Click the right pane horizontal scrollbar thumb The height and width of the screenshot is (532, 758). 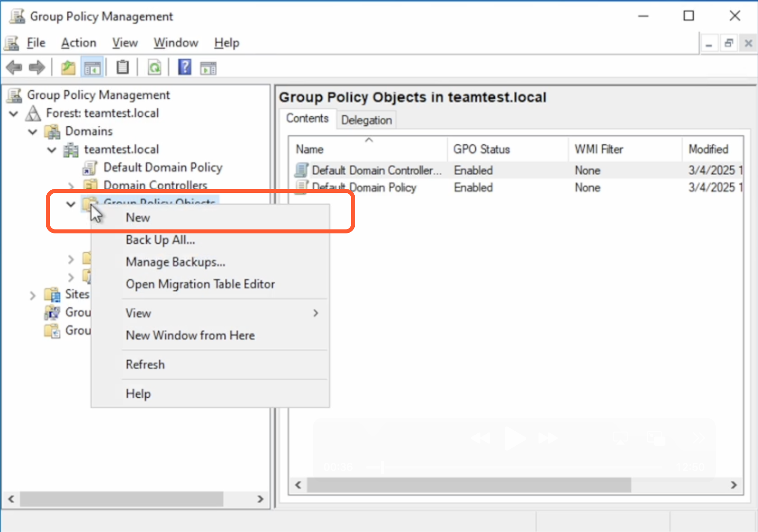click(x=468, y=485)
